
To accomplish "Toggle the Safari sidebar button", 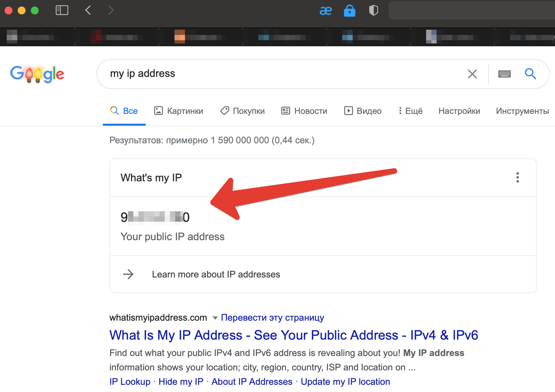I will pos(62,10).
